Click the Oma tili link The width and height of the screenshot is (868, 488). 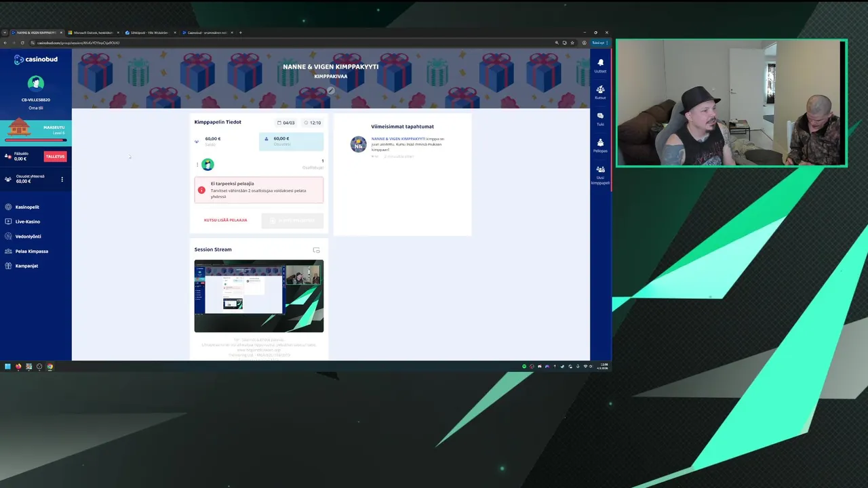coord(36,108)
